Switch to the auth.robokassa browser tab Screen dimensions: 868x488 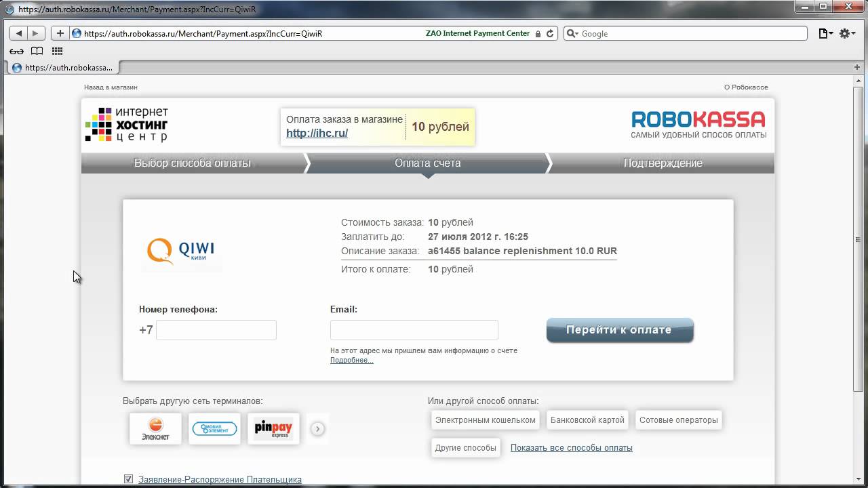click(x=64, y=68)
